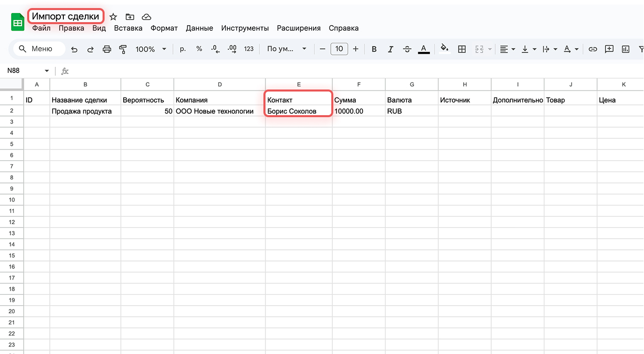Increase decimal places
This screenshot has height=354, width=644.
(x=232, y=49)
